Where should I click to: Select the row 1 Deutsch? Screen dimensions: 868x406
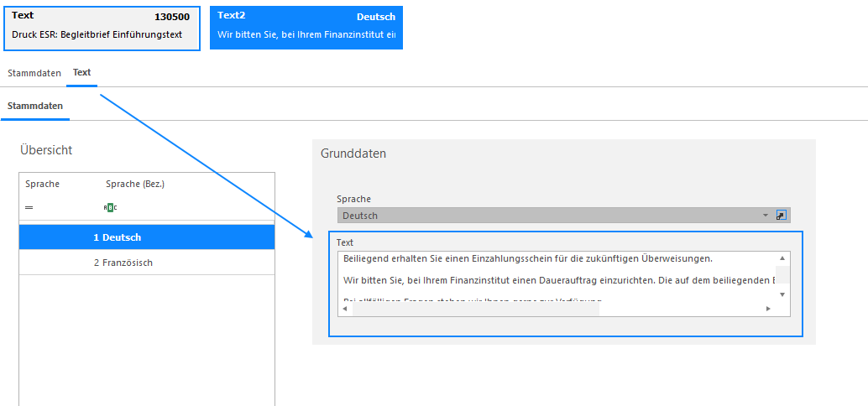147,237
